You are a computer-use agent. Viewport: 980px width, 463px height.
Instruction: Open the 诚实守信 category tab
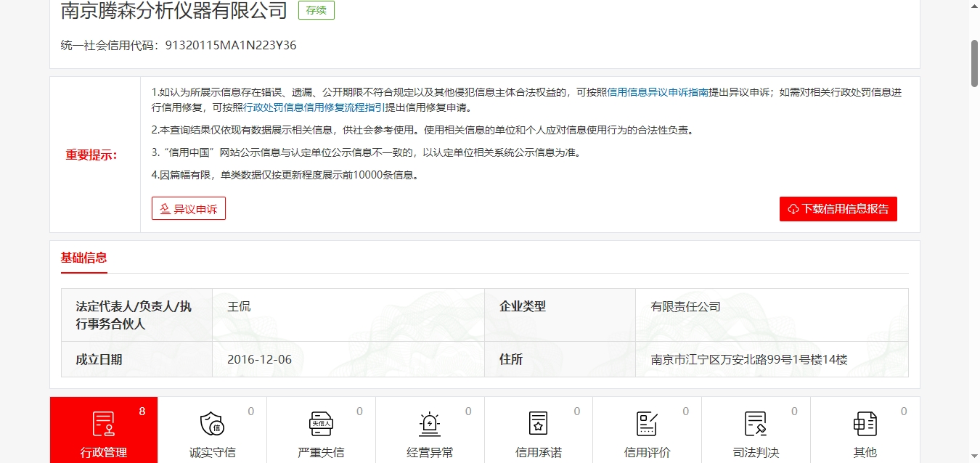213,430
